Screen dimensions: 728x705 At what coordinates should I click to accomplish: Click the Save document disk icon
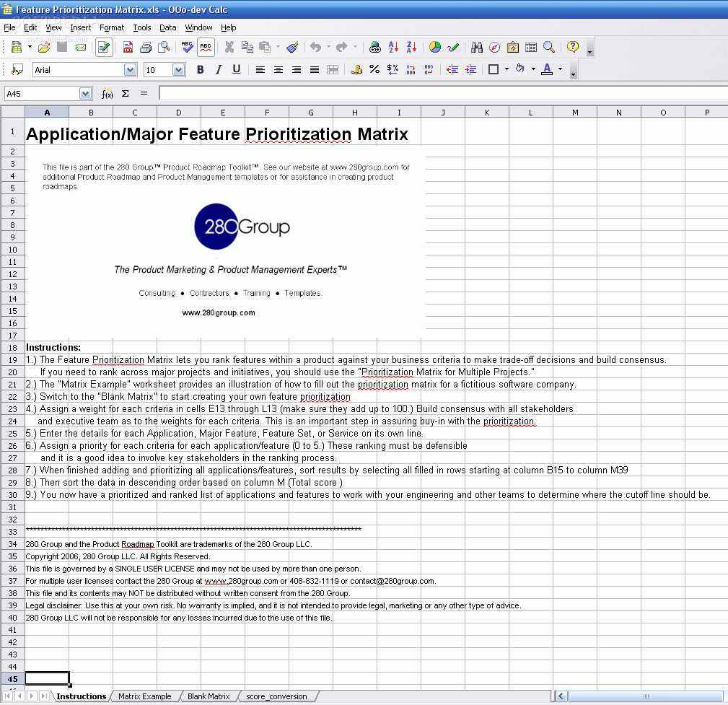62,47
